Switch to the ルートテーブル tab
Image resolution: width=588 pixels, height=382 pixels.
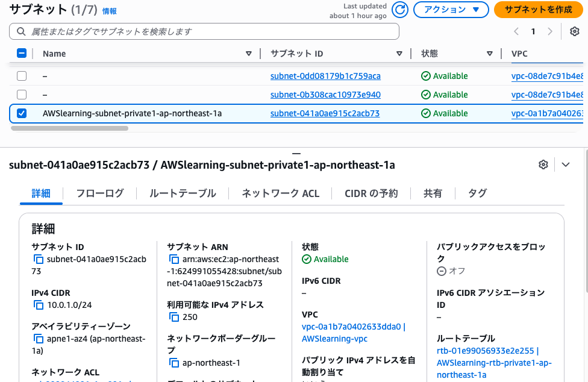tap(183, 193)
